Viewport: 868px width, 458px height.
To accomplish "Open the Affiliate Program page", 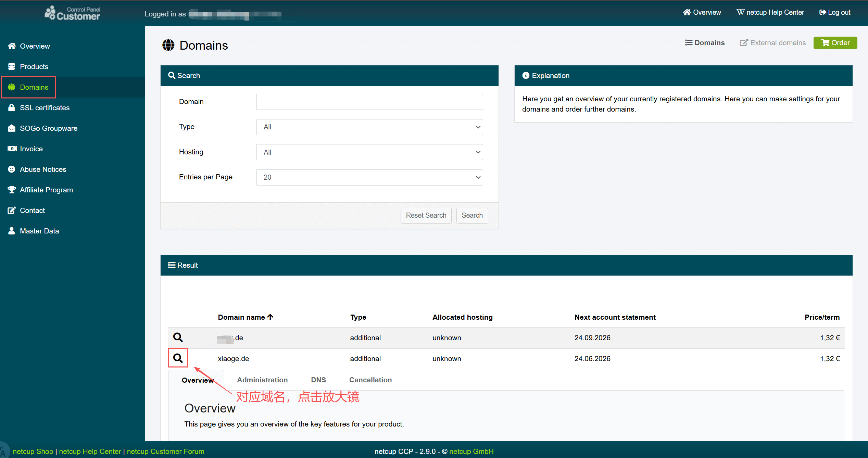I will (x=46, y=190).
